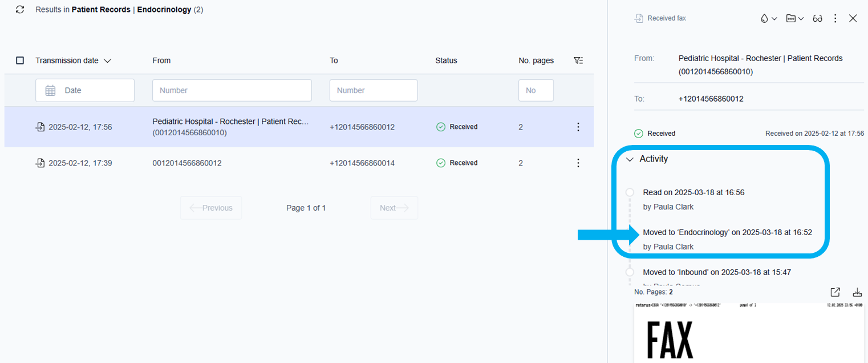
Task: Collapse the Activity section
Action: (x=630, y=159)
